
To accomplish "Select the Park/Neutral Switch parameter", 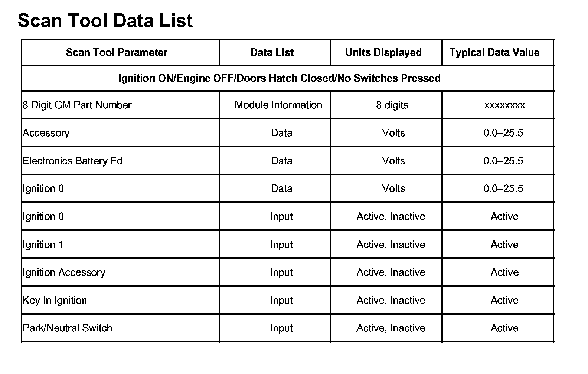I will pos(67,328).
